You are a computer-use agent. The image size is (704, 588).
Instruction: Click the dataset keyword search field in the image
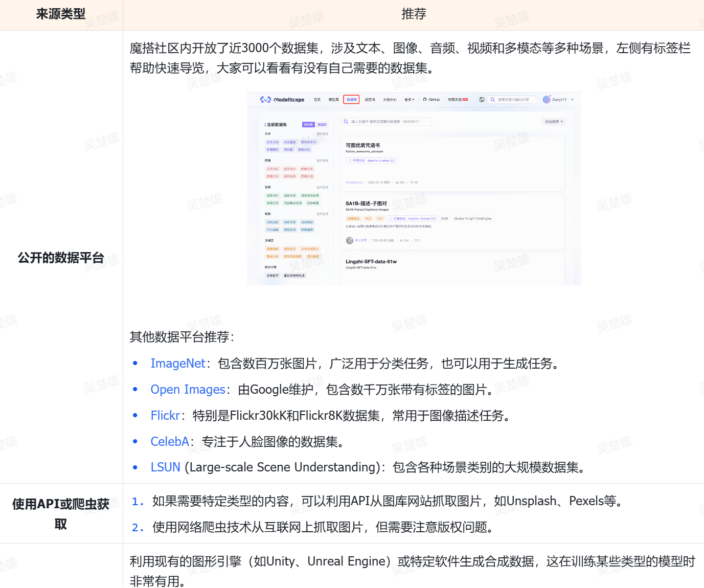(386, 122)
